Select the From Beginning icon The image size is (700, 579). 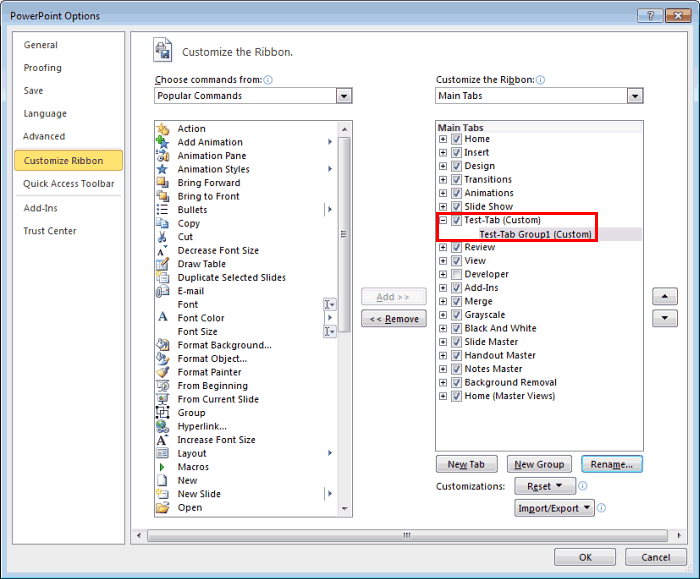coord(163,386)
